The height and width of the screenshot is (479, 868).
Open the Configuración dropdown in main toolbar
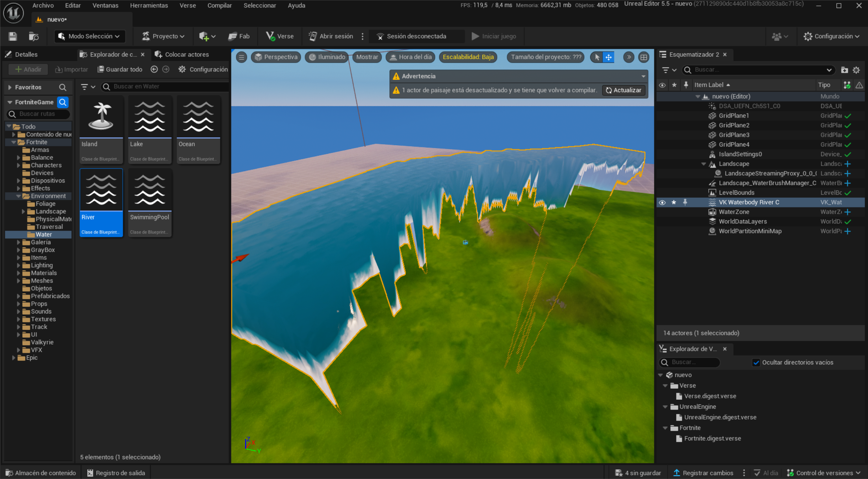click(x=832, y=36)
